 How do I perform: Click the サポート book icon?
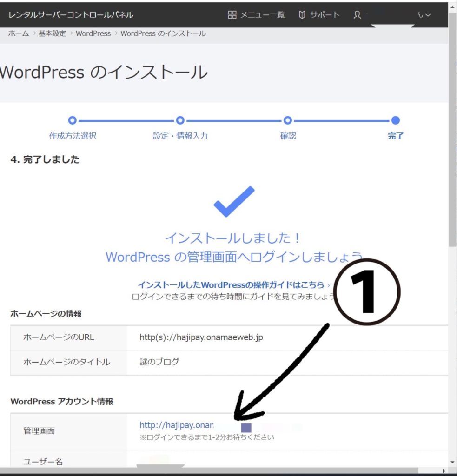tap(302, 15)
